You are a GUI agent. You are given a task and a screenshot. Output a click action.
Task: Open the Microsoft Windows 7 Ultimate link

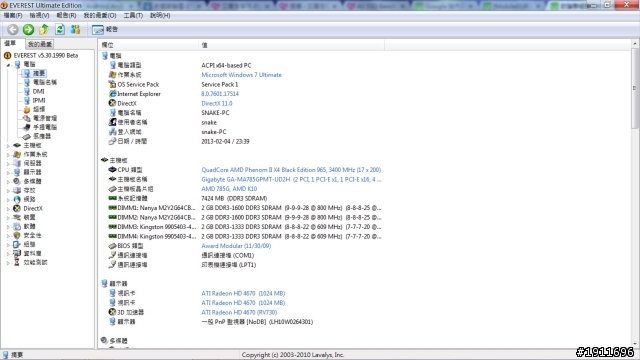click(x=241, y=75)
